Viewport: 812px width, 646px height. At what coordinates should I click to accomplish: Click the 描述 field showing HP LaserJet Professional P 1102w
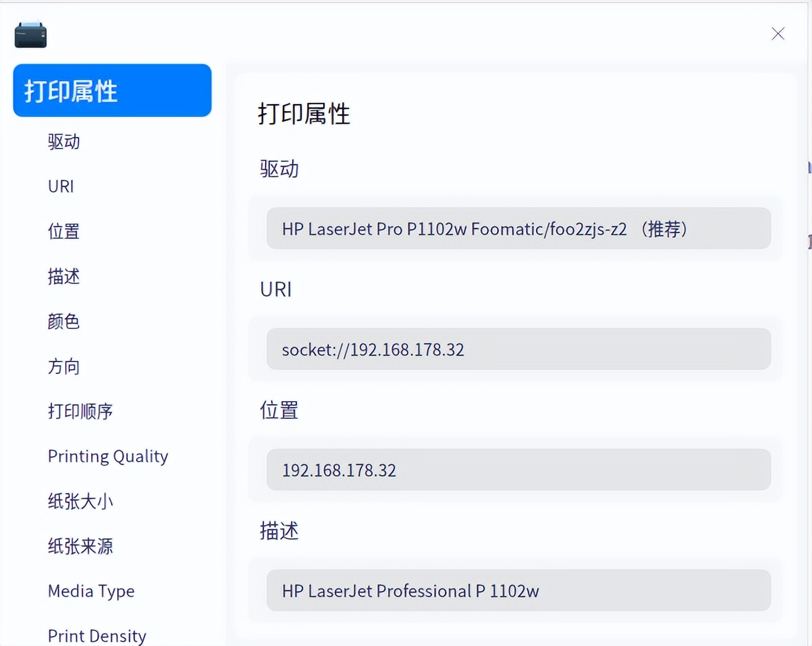519,590
